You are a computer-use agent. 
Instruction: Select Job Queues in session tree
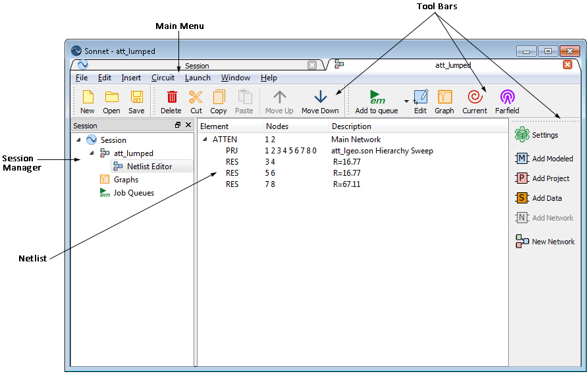pyautogui.click(x=134, y=193)
